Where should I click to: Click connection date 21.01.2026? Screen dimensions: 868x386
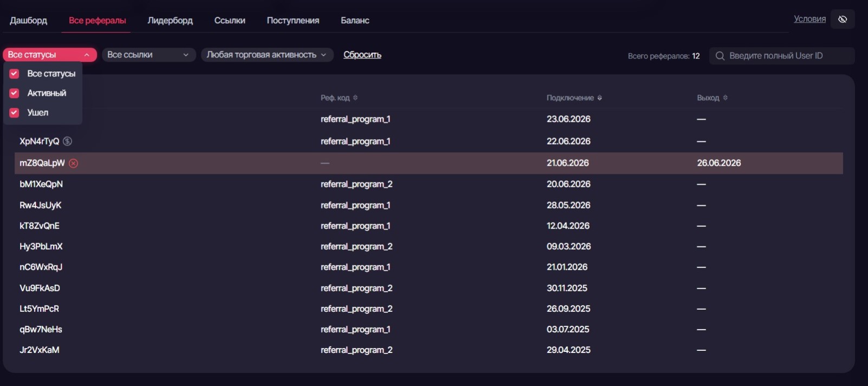coord(567,267)
